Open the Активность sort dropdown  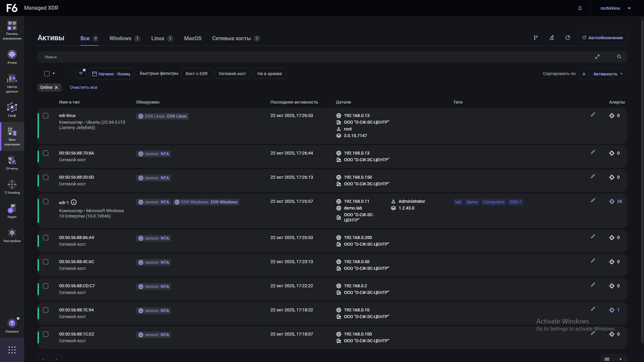(607, 74)
